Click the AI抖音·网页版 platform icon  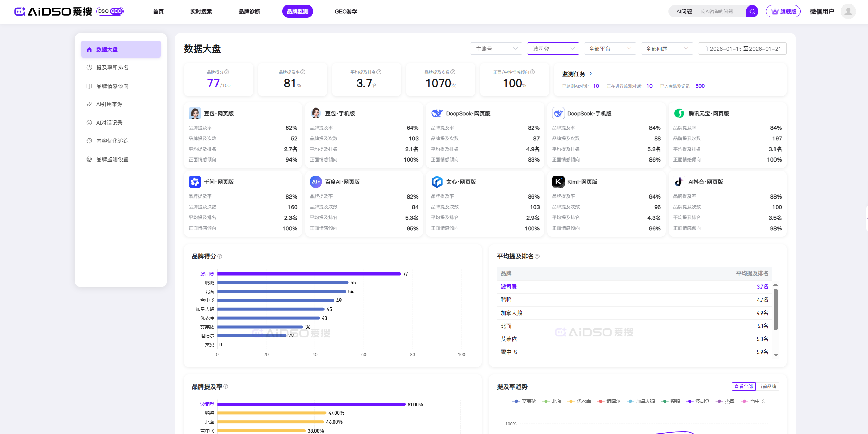tap(679, 182)
